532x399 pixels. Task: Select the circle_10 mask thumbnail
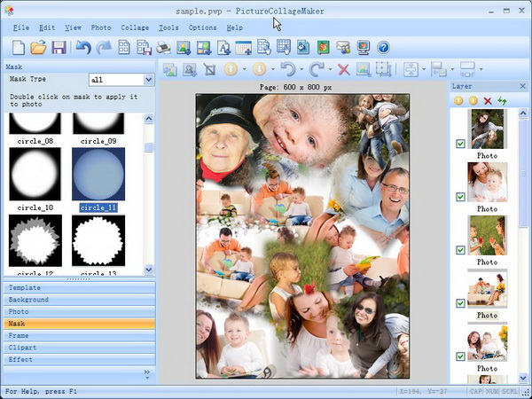tap(35, 174)
